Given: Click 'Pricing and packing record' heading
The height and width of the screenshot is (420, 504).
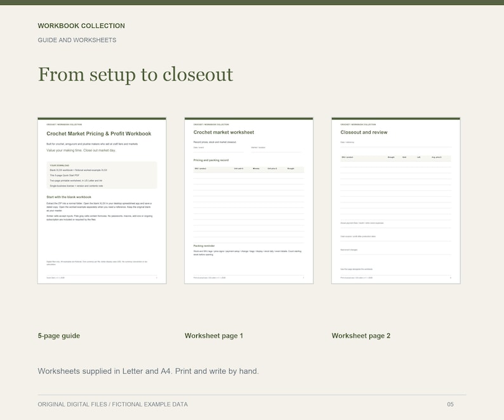Looking at the screenshot, I should point(211,160).
